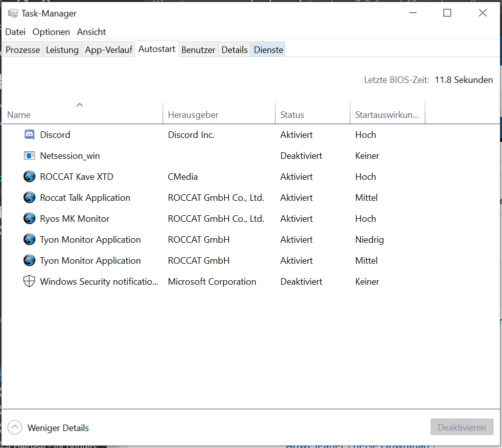Click sort arrow above Name column
This screenshot has height=448, width=502.
[80, 105]
